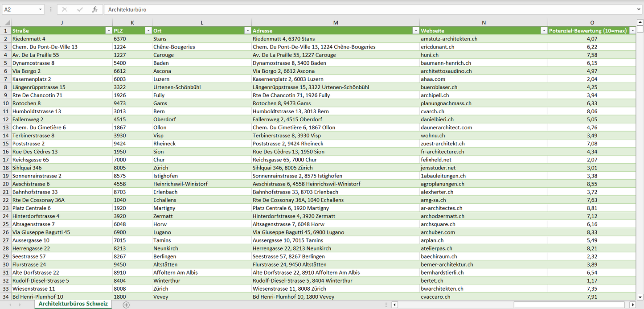644x309 pixels.
Task: Click the Select All corner triangle
Action: point(6,23)
